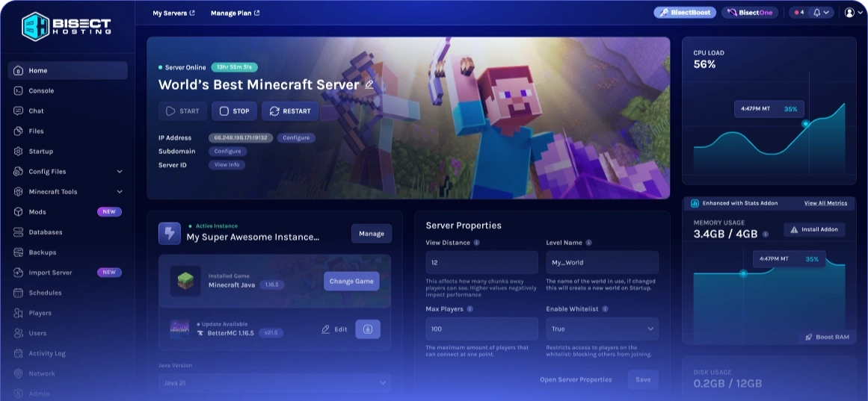Open the Chat page
This screenshot has height=401, width=868.
67,111
